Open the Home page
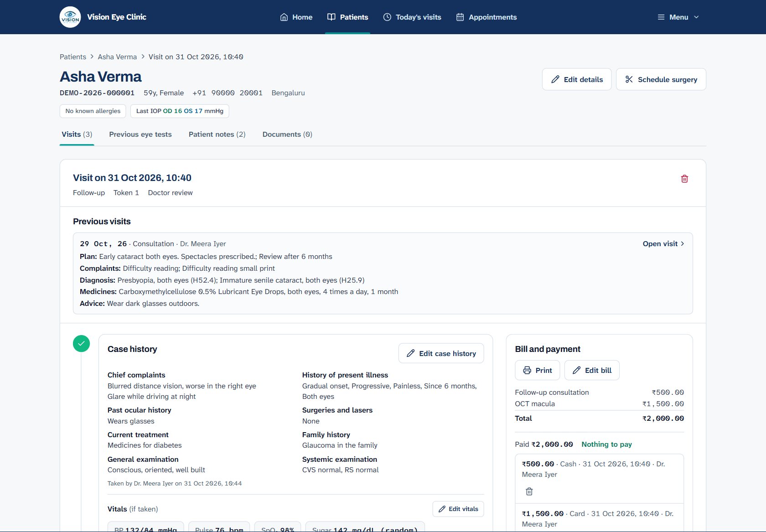This screenshot has width=766, height=532. click(x=296, y=17)
